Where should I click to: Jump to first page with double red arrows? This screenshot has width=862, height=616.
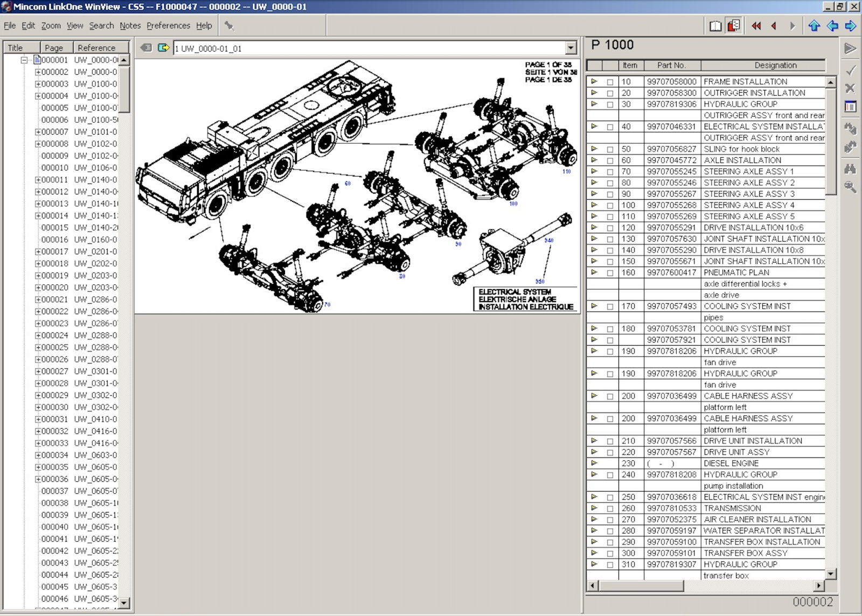(756, 26)
